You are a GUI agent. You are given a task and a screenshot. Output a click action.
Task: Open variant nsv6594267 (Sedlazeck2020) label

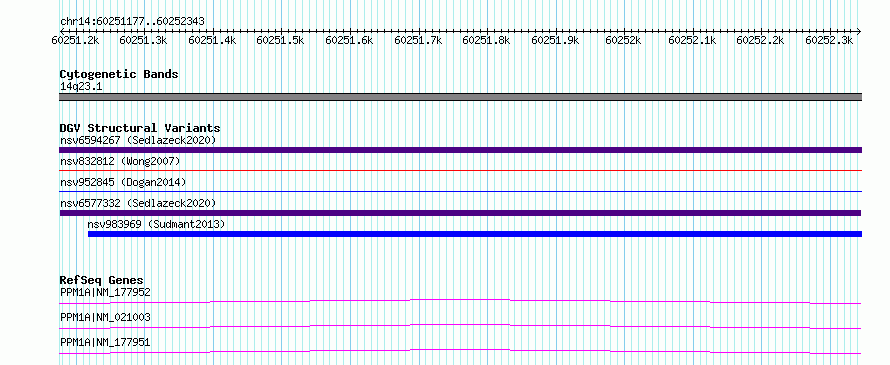(x=138, y=140)
